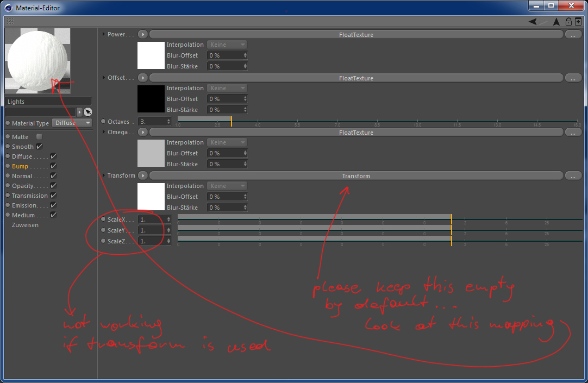Open Interpolation dropdown under Omega
Viewport: 588px width, 383px height.
[x=227, y=142]
